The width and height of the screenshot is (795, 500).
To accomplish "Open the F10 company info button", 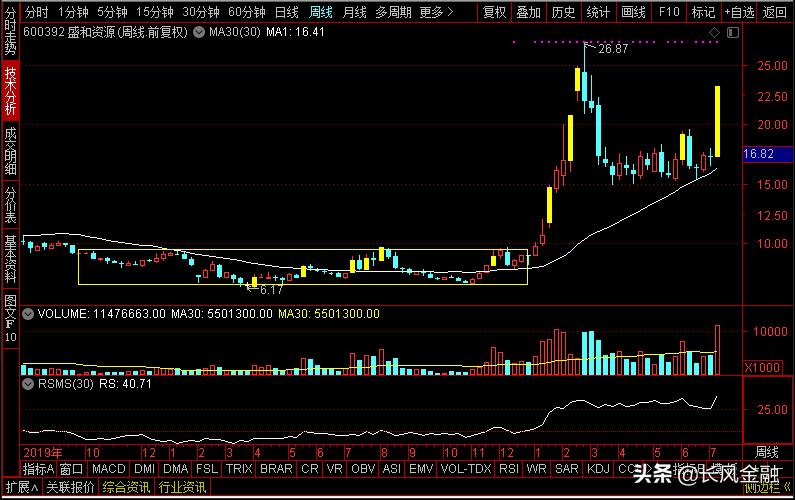I will click(x=669, y=12).
